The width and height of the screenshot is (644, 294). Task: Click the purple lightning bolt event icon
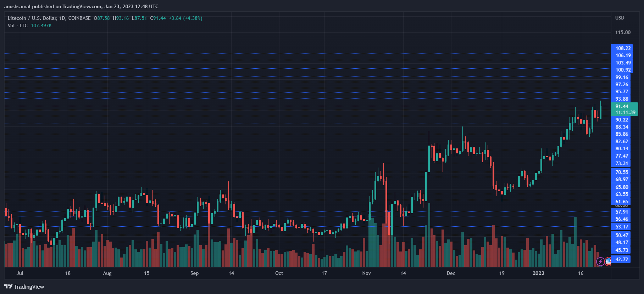600,262
